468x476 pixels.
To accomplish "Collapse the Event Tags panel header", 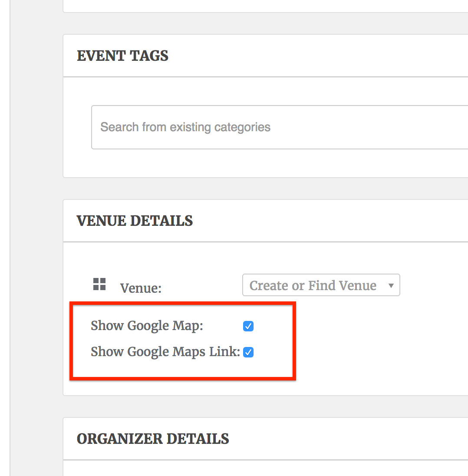I will click(122, 56).
